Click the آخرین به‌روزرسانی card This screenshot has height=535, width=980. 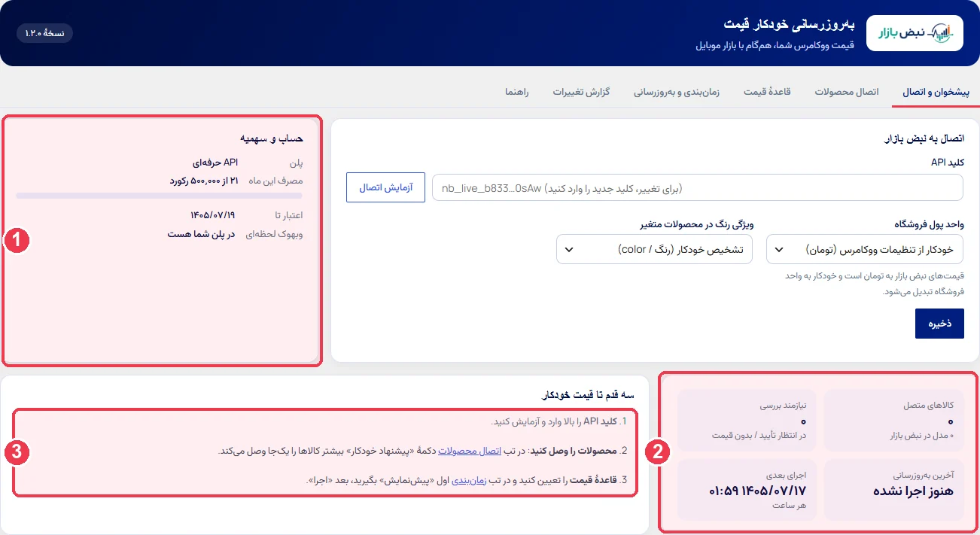(894, 490)
